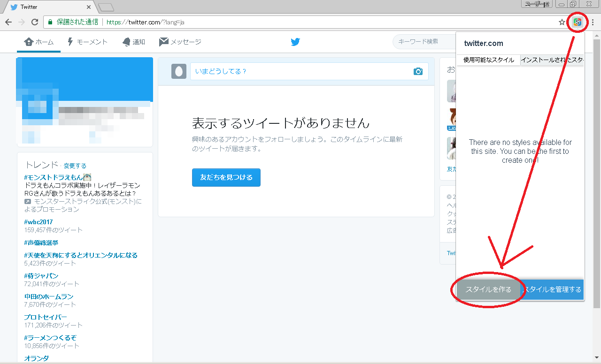Reload the Twitter page
Viewport: 601px width, 364px height.
point(35,22)
